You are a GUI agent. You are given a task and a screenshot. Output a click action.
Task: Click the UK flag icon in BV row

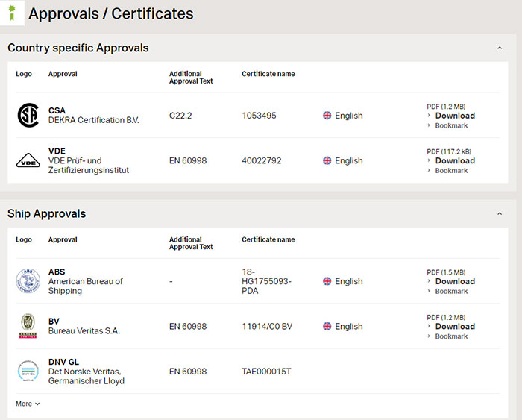click(327, 326)
